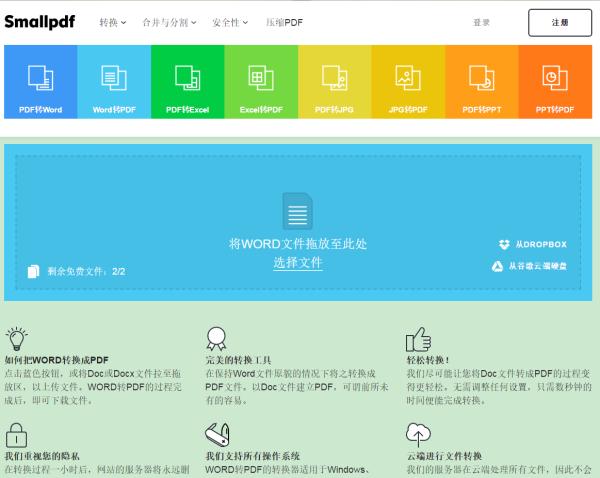Screen dimensions: 600x478
Task: Choose the PPT转PDF tile
Action: coord(555,82)
